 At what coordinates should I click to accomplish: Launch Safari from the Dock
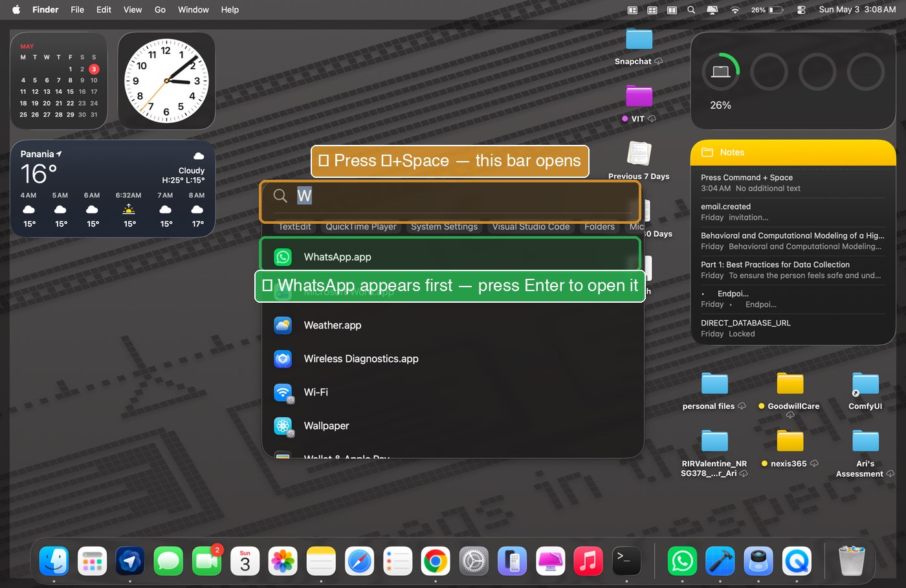(x=359, y=561)
